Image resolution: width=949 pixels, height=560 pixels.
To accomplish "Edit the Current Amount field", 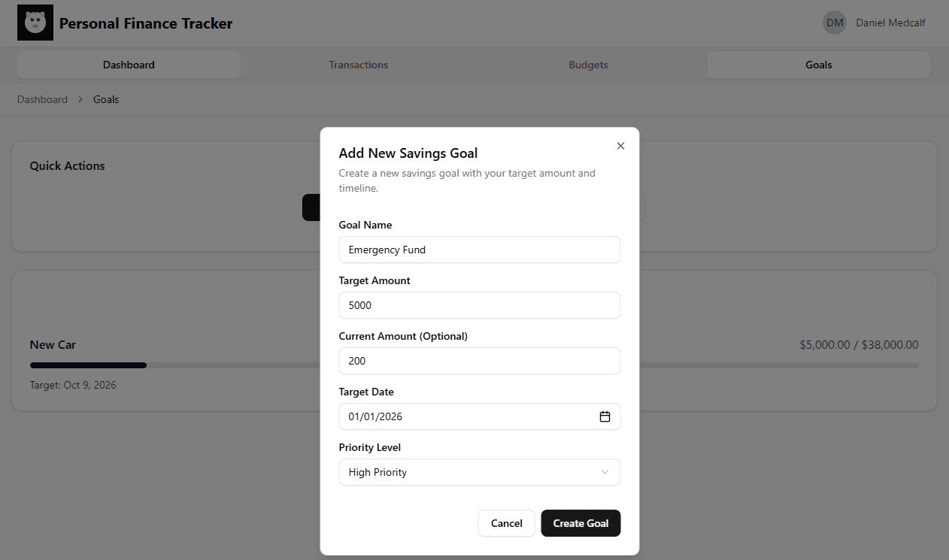I will click(479, 361).
